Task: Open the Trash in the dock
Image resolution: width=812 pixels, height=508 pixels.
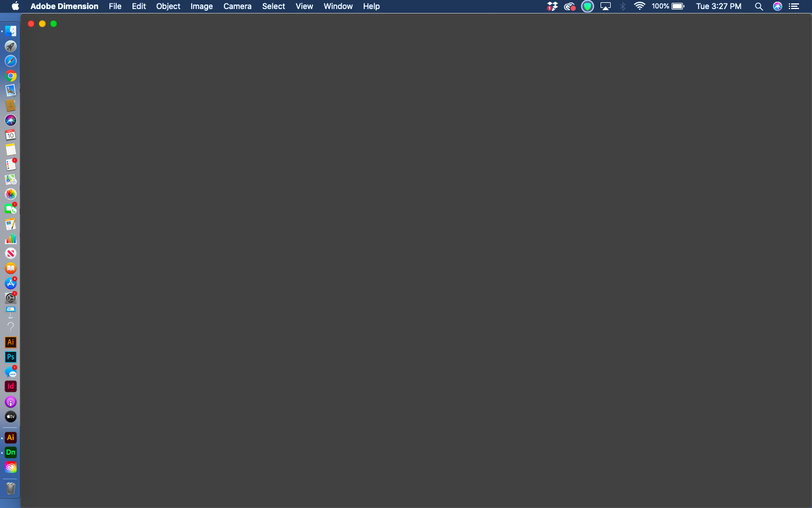Action: tap(10, 488)
